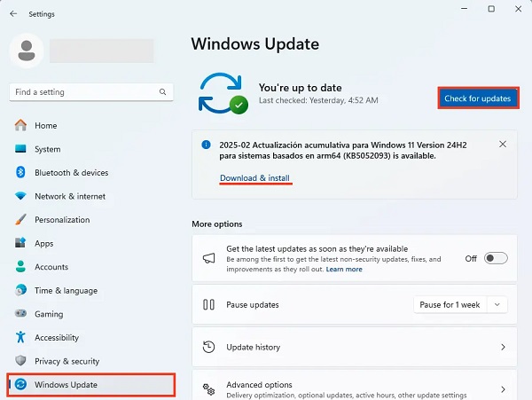Select Personalization in sidebar
This screenshot has width=532, height=400.
(x=91, y=219)
